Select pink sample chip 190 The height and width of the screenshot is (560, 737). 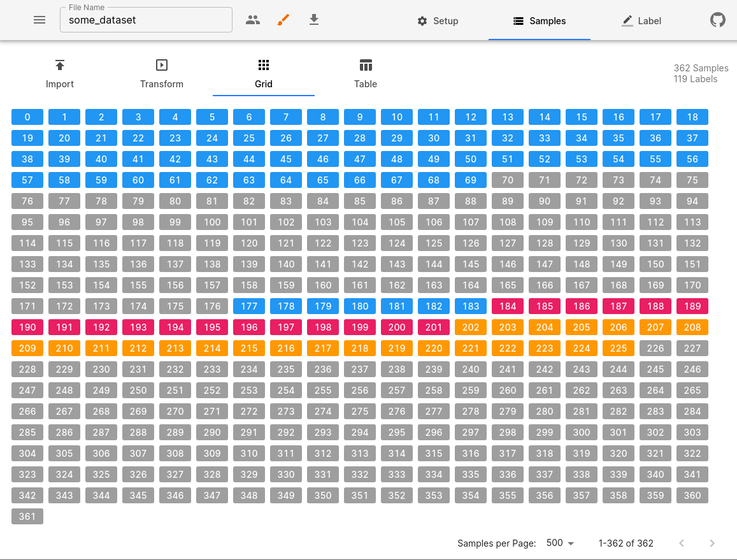click(27, 327)
